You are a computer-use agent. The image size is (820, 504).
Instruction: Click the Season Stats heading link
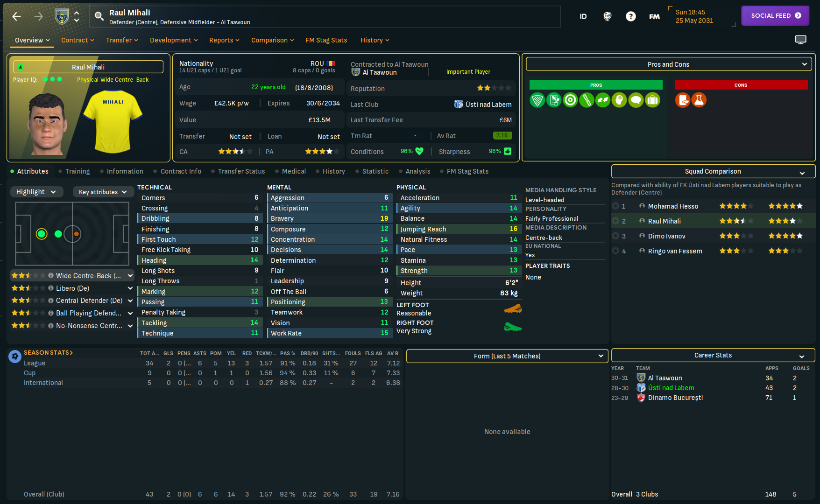[49, 352]
